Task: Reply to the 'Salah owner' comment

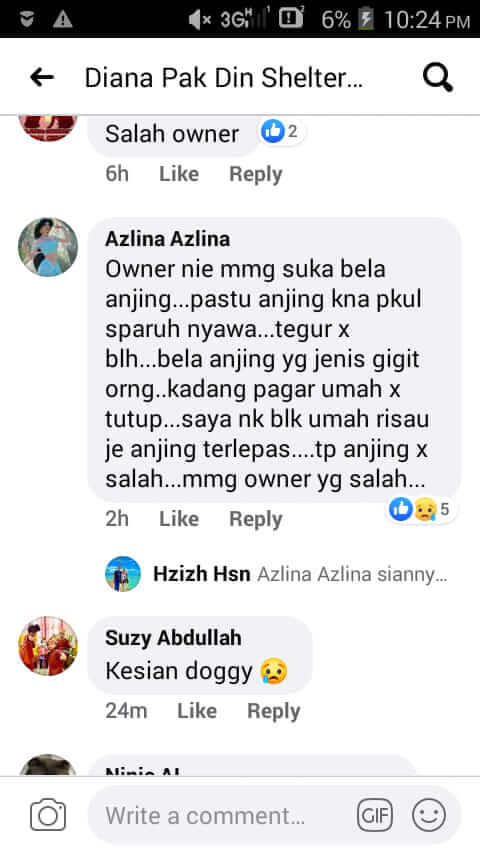Action: click(256, 174)
